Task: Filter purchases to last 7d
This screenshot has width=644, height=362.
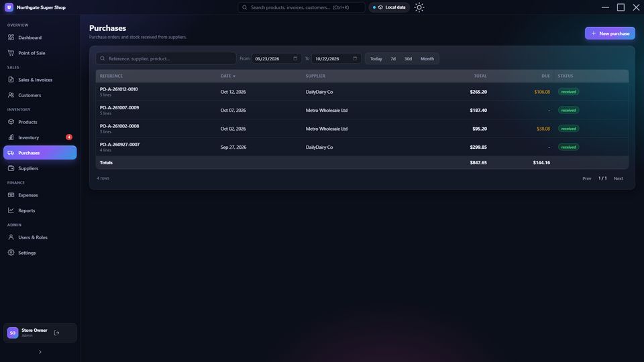Action: [x=393, y=59]
